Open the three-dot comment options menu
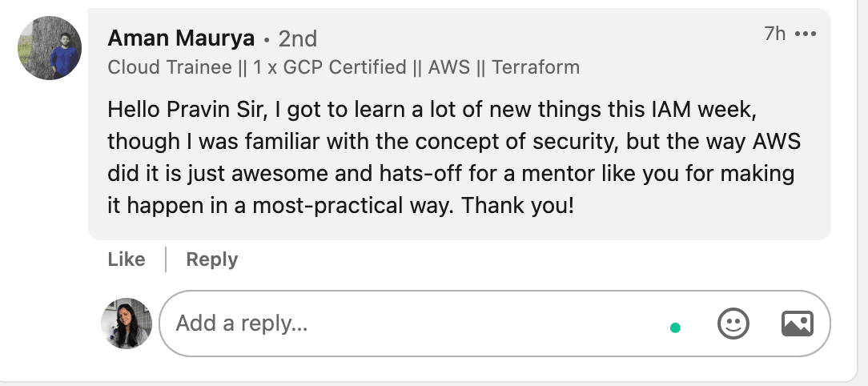868x386 pixels. coord(805,34)
